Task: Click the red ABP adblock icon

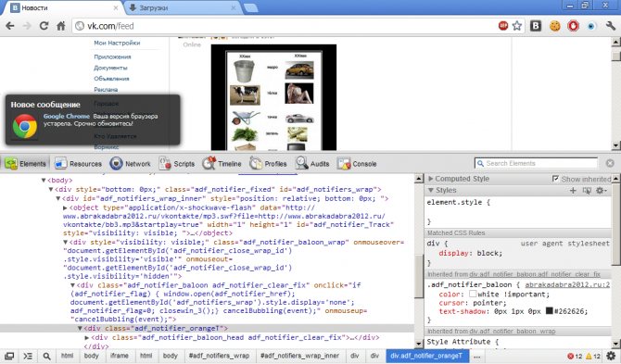Action: point(503,26)
